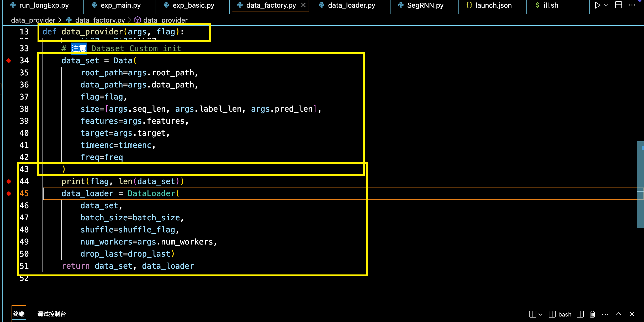The height and width of the screenshot is (322, 644).
Task: Click the bash terminal icon
Action: (x=552, y=314)
